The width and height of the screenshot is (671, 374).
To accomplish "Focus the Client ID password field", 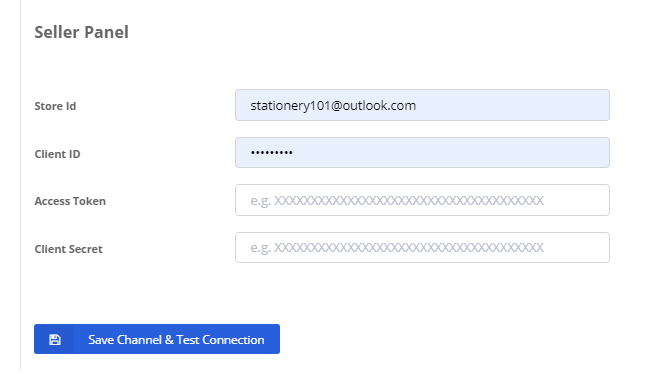I will click(422, 152).
